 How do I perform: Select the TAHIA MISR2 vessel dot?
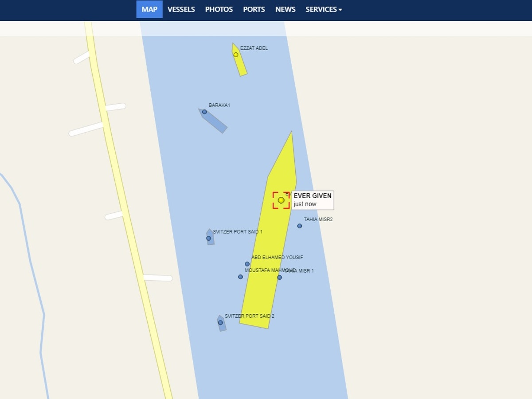coord(300,226)
